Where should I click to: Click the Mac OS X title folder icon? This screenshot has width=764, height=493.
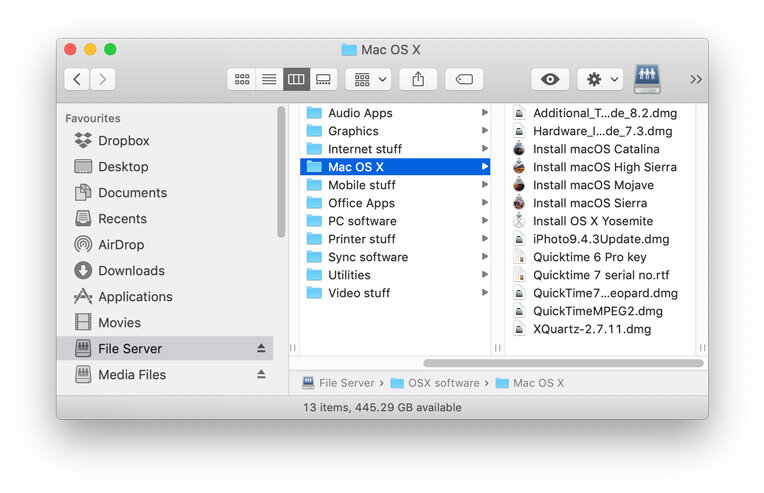click(349, 50)
